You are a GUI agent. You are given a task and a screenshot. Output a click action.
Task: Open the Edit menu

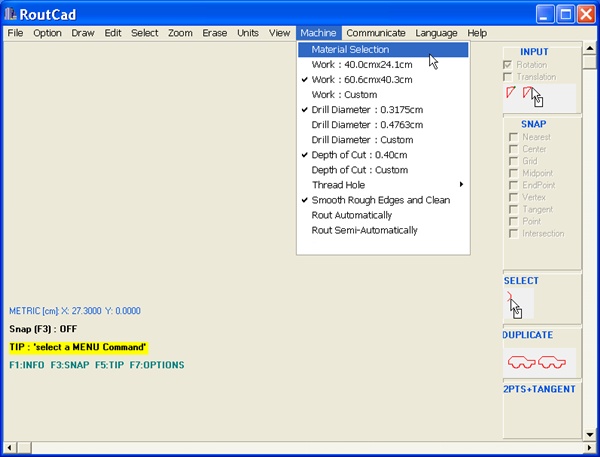(x=113, y=33)
